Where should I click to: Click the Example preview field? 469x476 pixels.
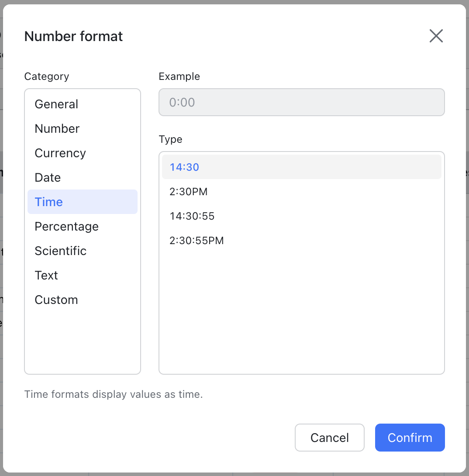[x=301, y=103]
